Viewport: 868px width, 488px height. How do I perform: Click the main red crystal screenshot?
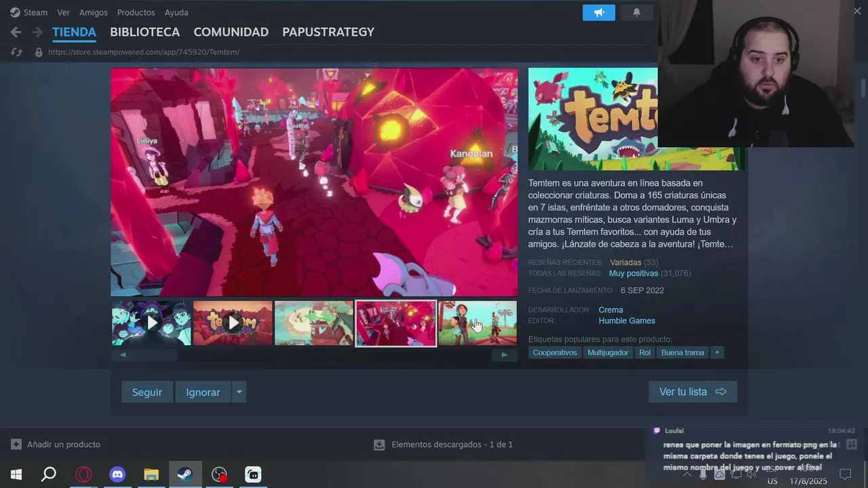[314, 182]
